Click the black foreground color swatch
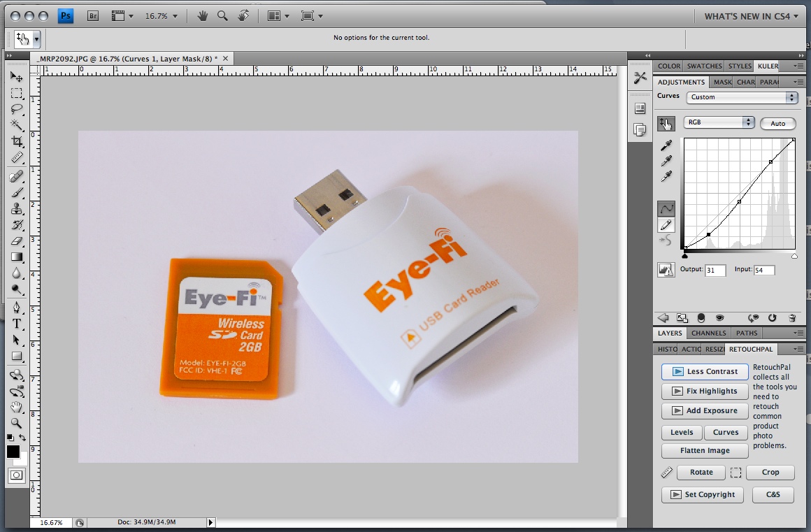The height and width of the screenshot is (532, 811). 13,452
